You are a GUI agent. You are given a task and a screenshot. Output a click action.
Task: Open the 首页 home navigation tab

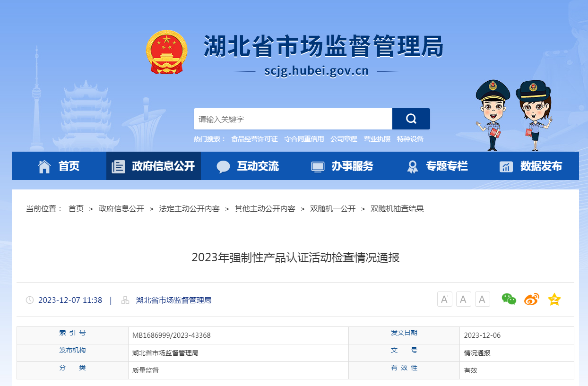(x=59, y=166)
